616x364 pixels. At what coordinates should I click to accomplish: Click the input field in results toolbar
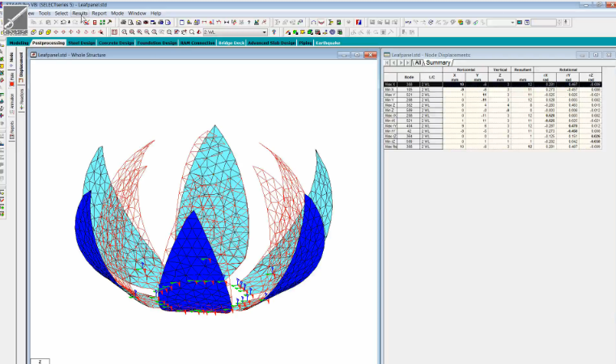(x=543, y=23)
